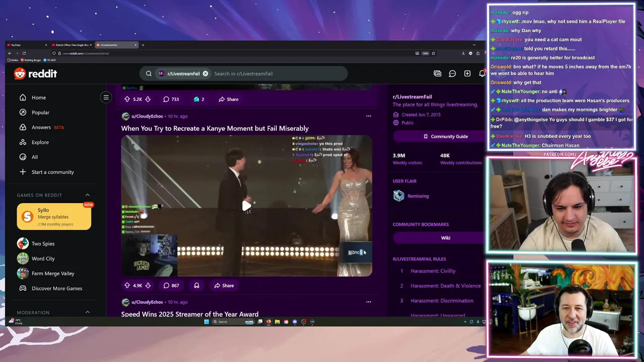The width and height of the screenshot is (644, 362).
Task: Click the create post plus icon
Action: (467, 73)
